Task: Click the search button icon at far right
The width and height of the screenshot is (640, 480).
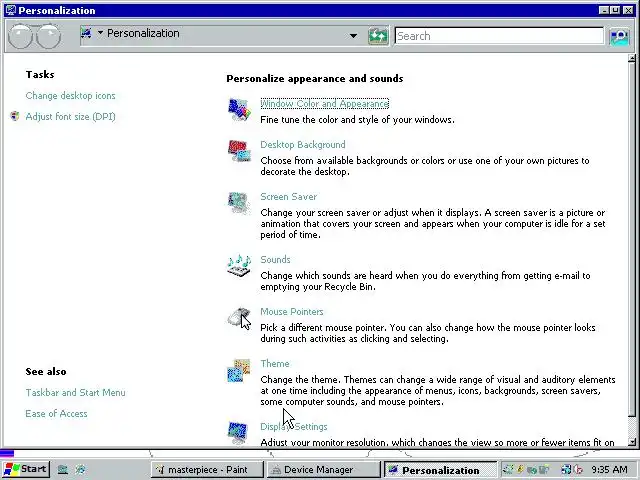Action: [x=619, y=36]
